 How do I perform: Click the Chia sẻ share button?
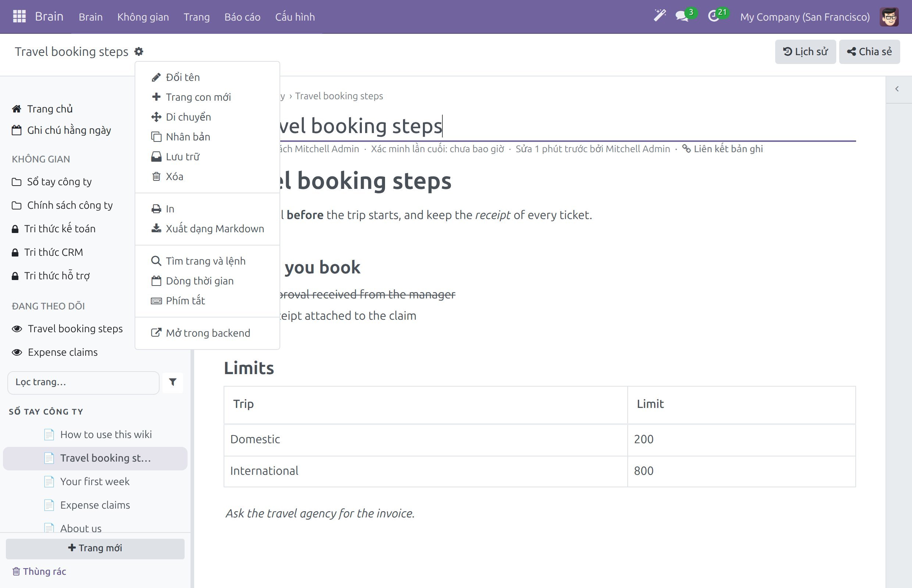point(869,51)
